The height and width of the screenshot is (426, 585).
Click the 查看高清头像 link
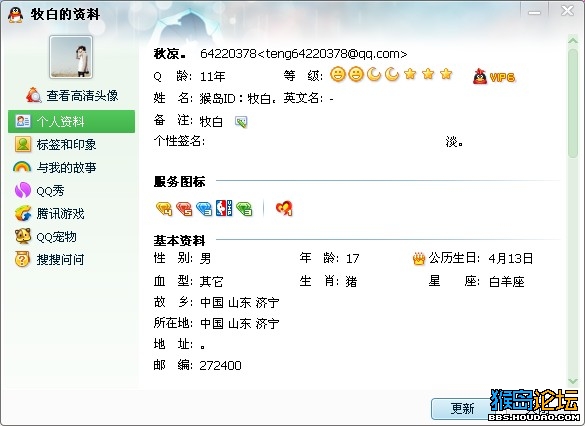coord(72,95)
